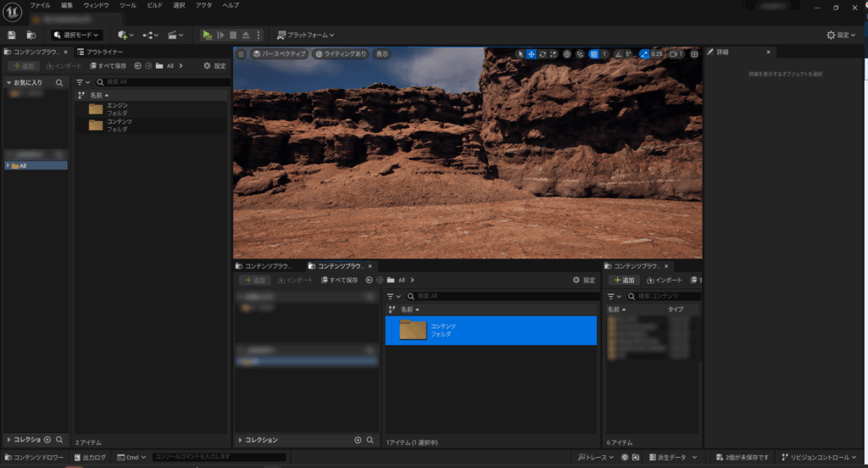This screenshot has width=868, height=468.
Task: Toggle grid snapping in the viewport
Action: [594, 54]
